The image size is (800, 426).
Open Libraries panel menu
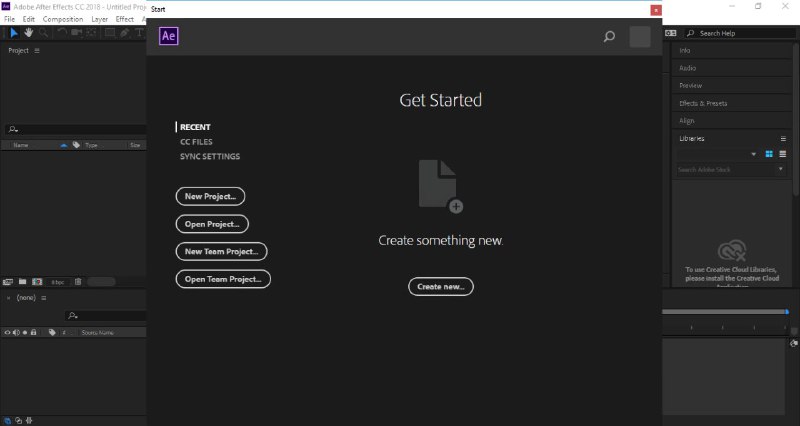[783, 138]
